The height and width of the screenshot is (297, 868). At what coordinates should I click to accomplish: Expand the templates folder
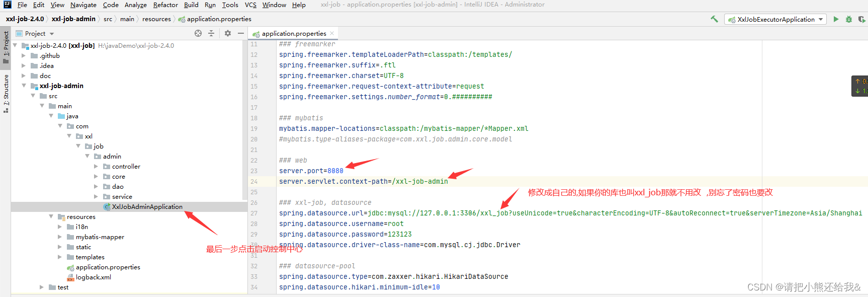[x=60, y=257]
